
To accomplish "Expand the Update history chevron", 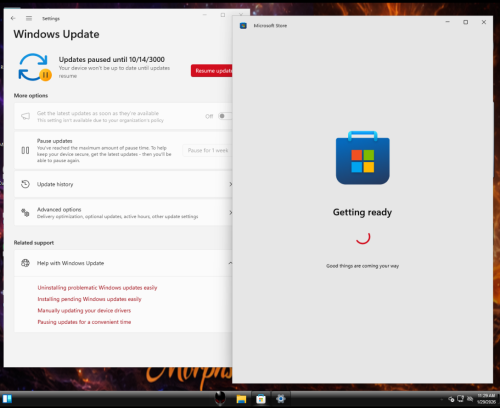I will tap(230, 184).
